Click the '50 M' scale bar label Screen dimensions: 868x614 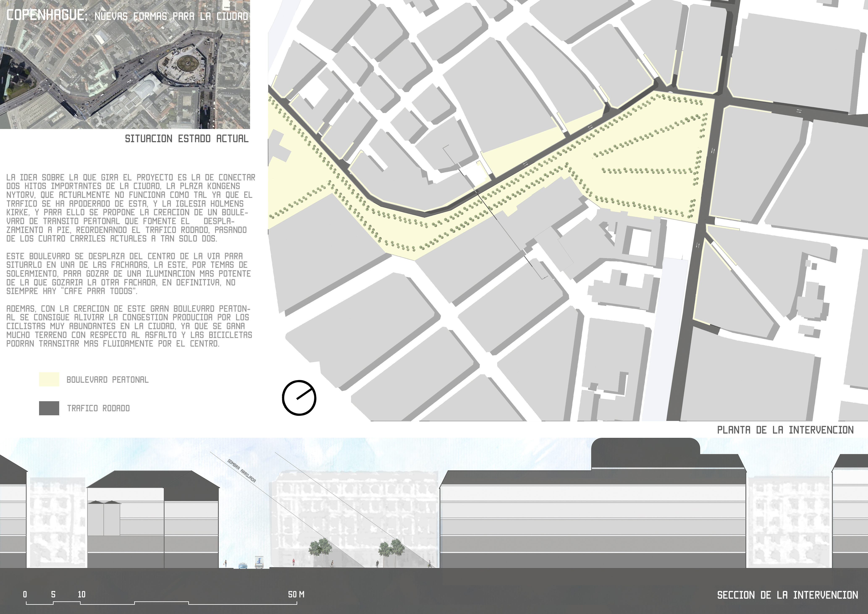click(296, 594)
